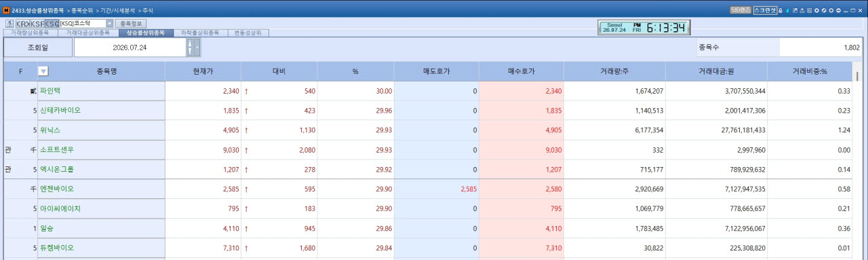
Task: Open filter dropdown beside 종목명 header
Action: pos(43,71)
